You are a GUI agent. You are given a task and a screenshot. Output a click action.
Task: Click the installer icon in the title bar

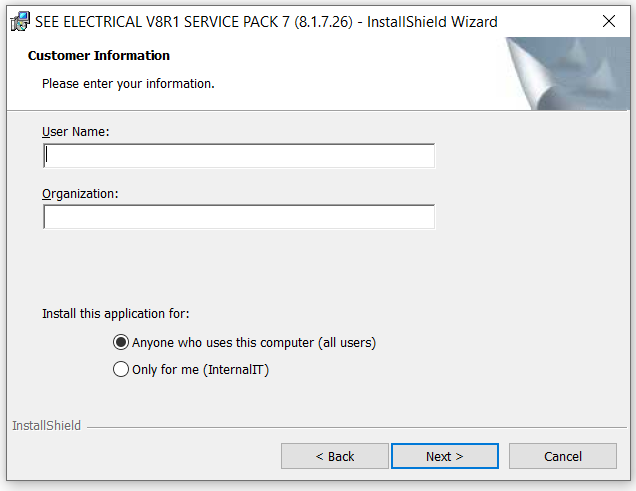[x=20, y=21]
